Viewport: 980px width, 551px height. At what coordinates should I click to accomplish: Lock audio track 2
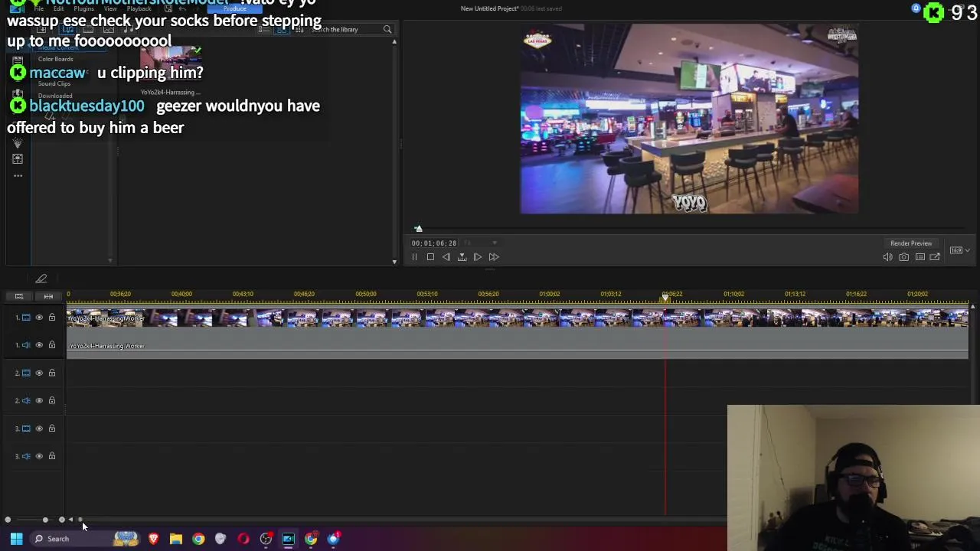pos(52,400)
